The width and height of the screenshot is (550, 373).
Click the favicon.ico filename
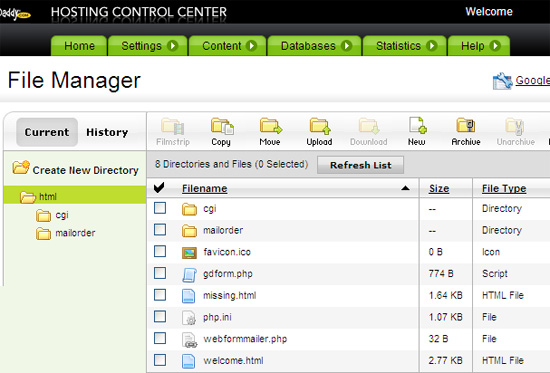[227, 252]
